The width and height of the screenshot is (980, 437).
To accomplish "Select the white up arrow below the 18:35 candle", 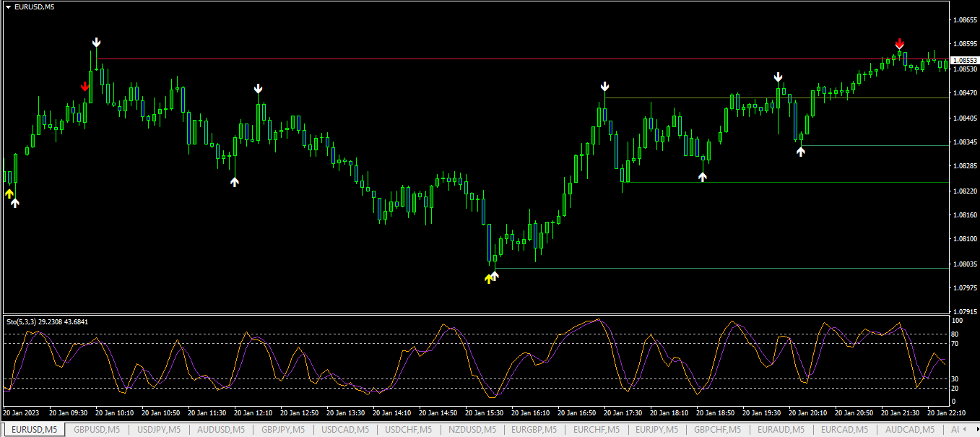I will 702,176.
